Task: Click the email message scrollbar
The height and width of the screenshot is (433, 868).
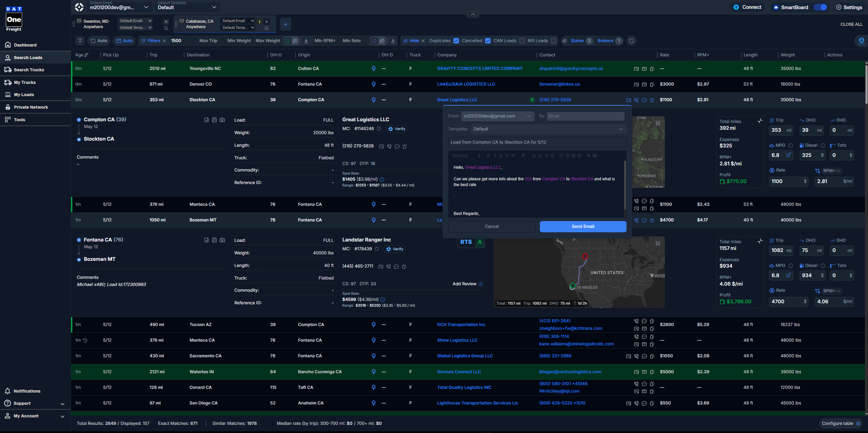Action: pos(625,184)
